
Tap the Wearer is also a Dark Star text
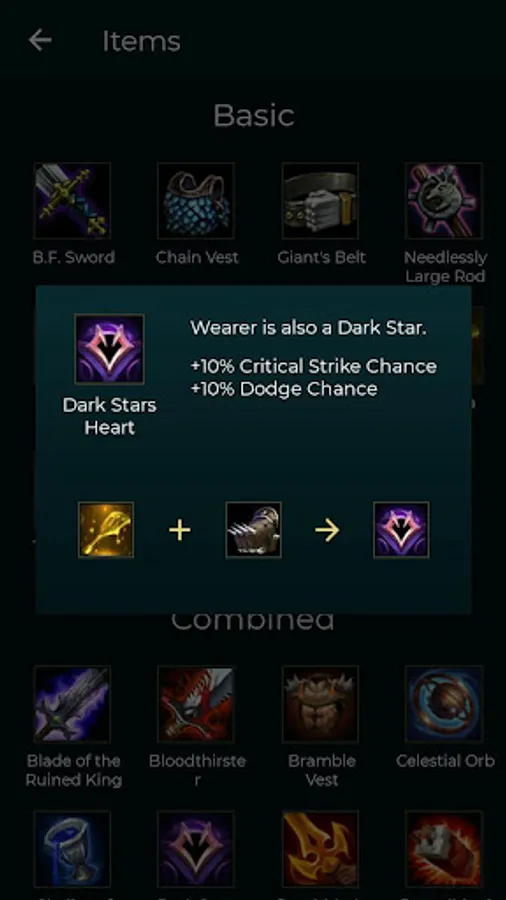[x=309, y=328]
